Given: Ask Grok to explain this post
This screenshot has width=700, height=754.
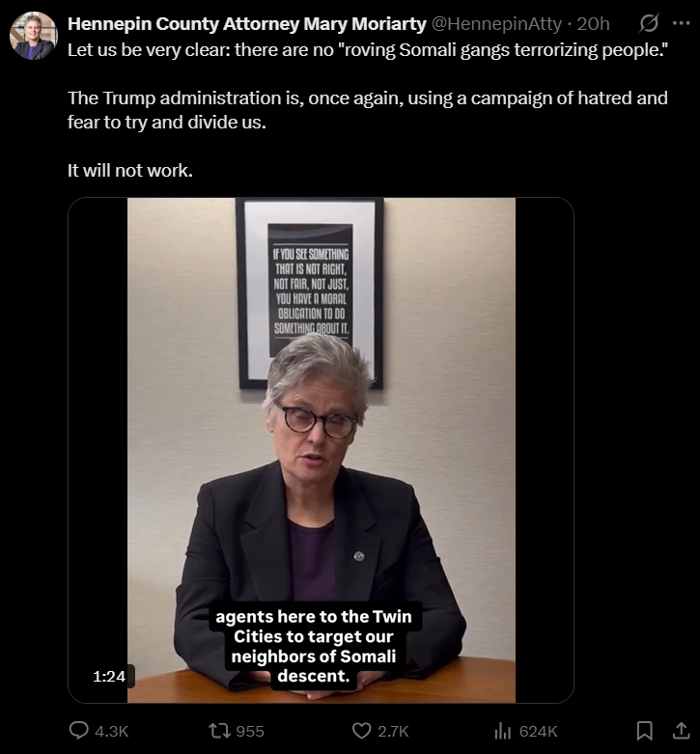Looking at the screenshot, I should 649,23.
